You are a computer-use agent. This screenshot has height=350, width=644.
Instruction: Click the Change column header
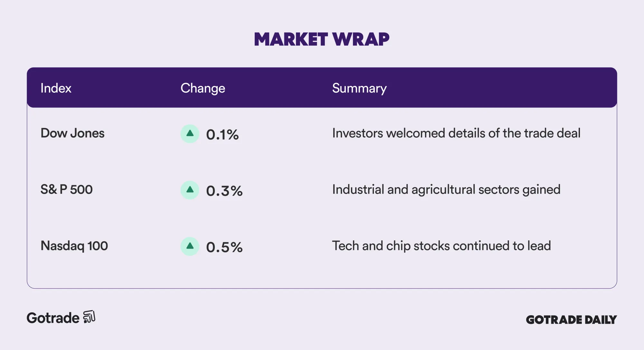[203, 88]
